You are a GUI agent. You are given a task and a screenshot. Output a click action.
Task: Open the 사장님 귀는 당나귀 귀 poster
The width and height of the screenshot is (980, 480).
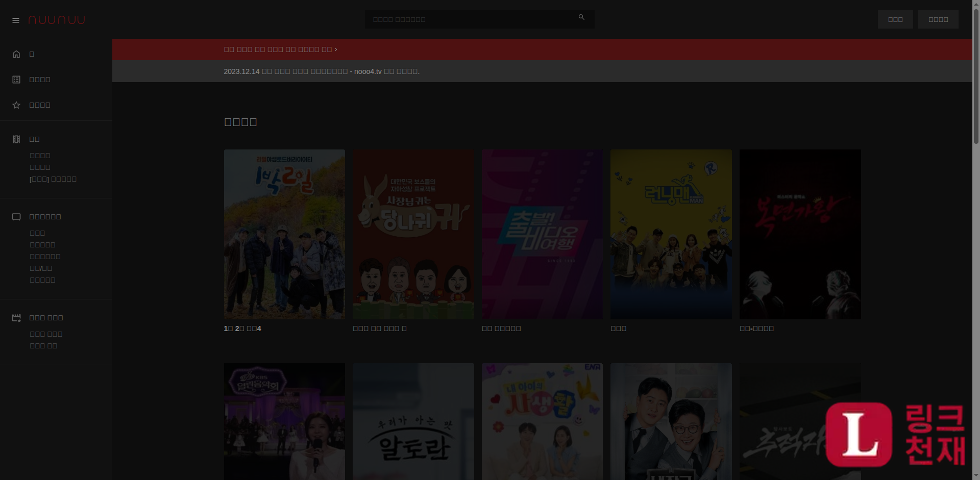coord(413,234)
